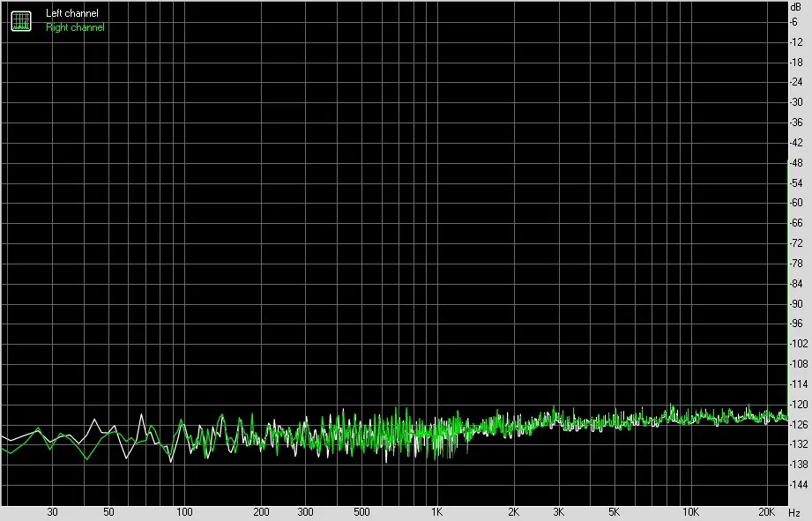The image size is (812, 521).
Task: Click the "Hz" axis unit label
Action: 794,513
